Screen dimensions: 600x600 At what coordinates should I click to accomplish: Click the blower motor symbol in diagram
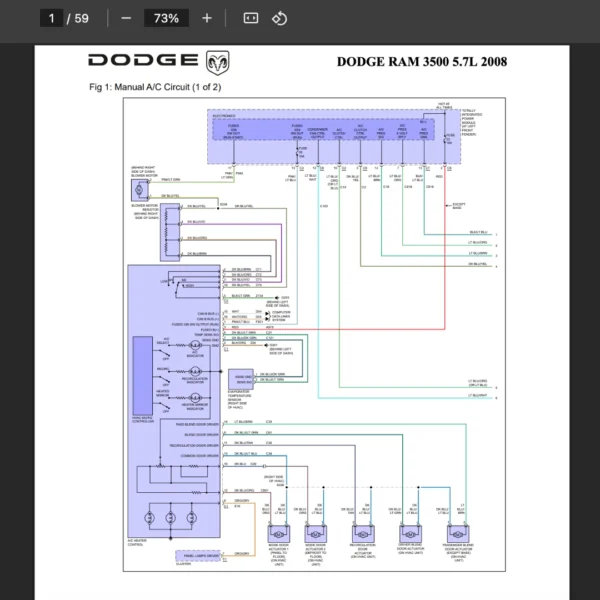pos(139,190)
